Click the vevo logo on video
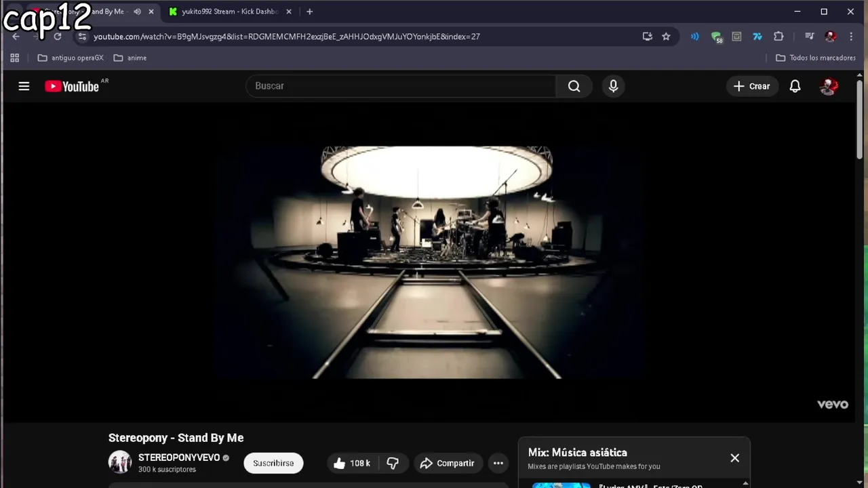Screen dimensions: 868x488 [x=833, y=404]
